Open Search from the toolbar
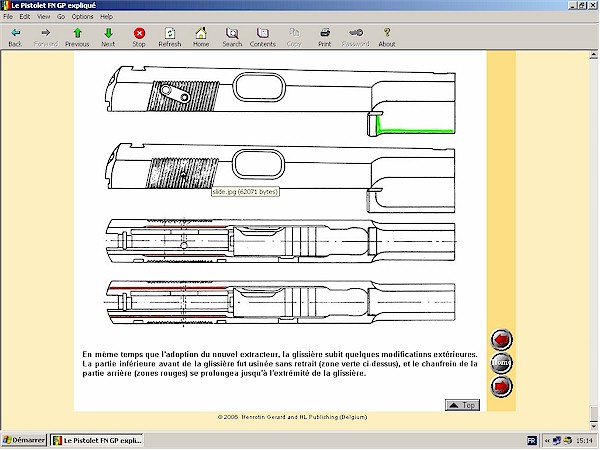This screenshot has height=450, width=600. click(x=232, y=37)
